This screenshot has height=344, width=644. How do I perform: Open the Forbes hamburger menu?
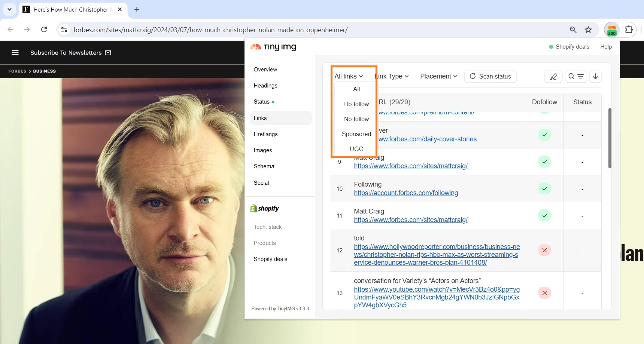(x=15, y=52)
